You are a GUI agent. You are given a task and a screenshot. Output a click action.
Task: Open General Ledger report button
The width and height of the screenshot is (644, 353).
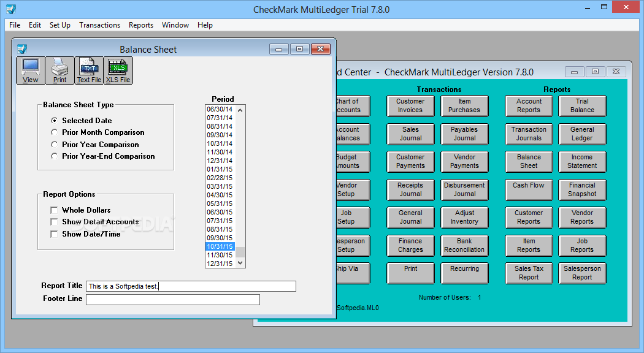coord(582,134)
